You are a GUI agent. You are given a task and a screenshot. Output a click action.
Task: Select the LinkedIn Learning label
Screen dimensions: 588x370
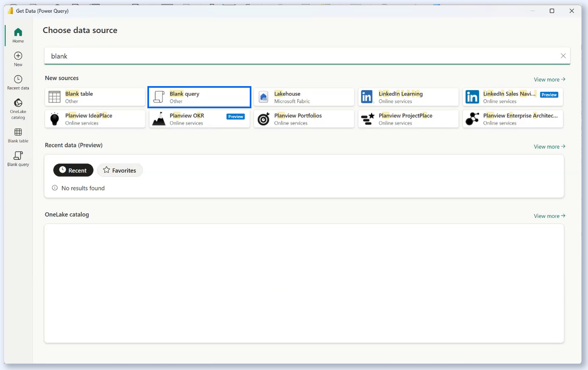(400, 94)
